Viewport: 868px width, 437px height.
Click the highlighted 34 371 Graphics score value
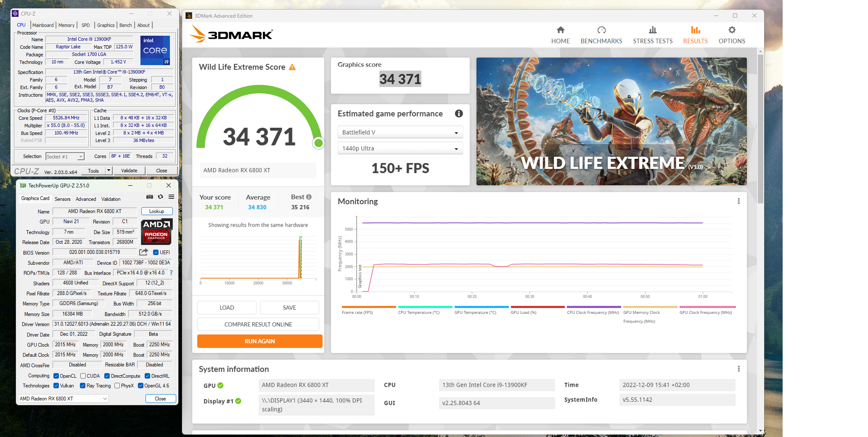400,79
